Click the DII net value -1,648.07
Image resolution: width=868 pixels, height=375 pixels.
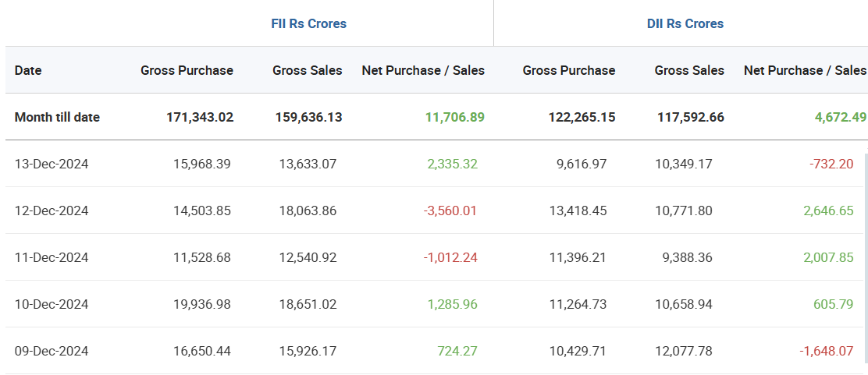pyautogui.click(x=826, y=351)
